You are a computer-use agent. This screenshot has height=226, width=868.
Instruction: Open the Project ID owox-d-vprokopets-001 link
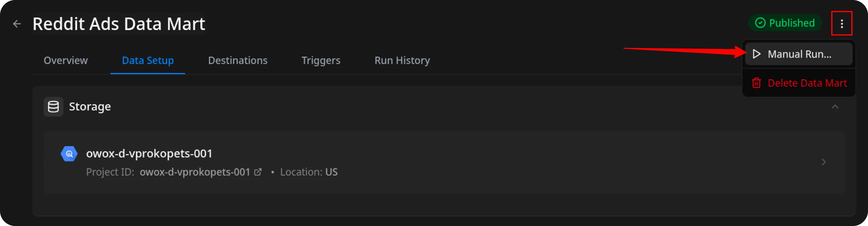[195, 172]
